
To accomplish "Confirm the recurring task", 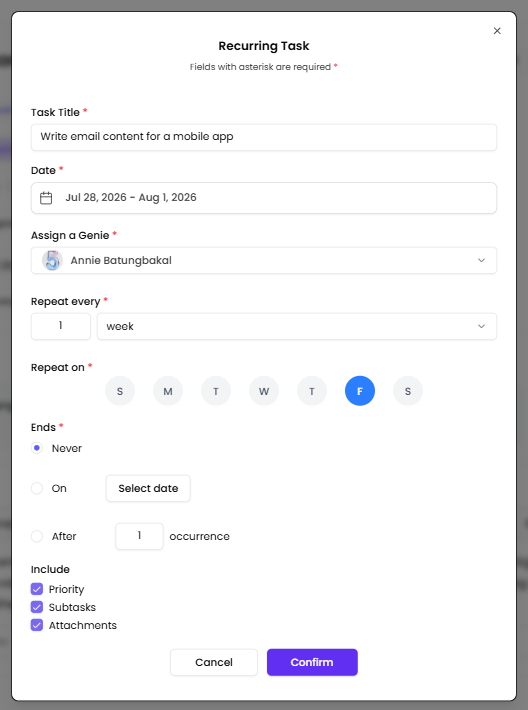I will pos(312,662).
